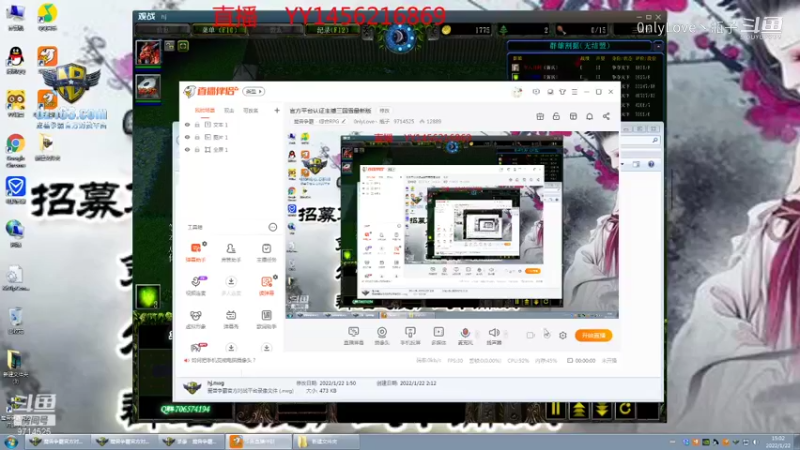Click the explorer search field behind the companion
This screenshot has height=450, width=800.
641,140
